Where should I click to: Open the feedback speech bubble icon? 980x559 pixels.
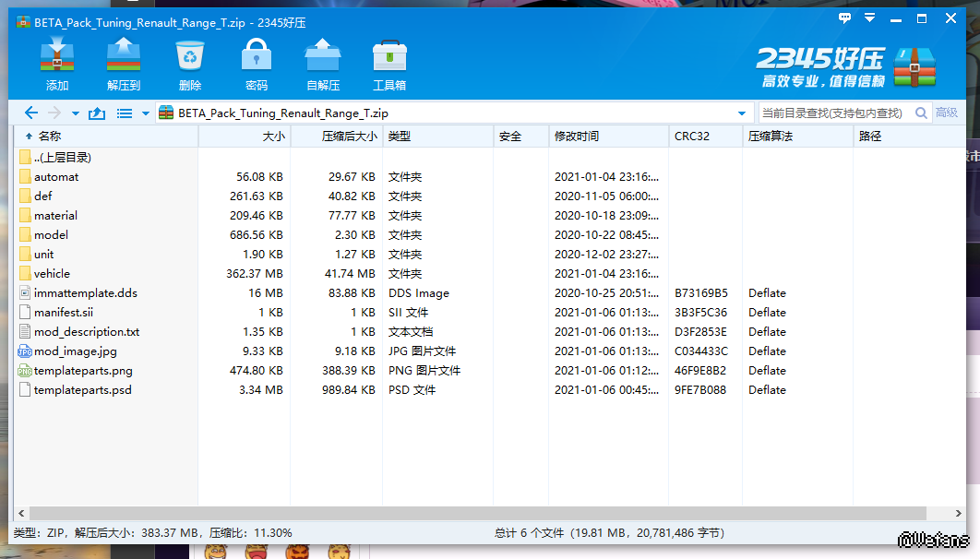click(x=844, y=18)
